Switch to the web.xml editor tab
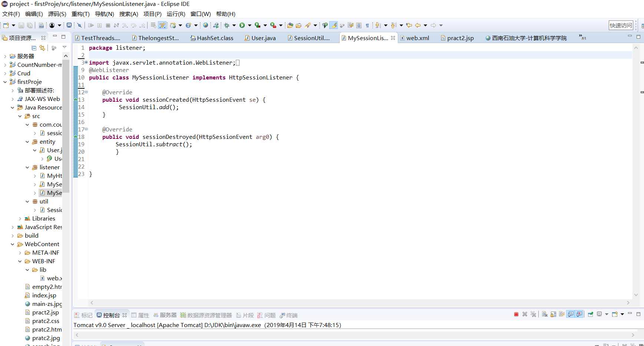This screenshot has width=644, height=346. pyautogui.click(x=415, y=38)
